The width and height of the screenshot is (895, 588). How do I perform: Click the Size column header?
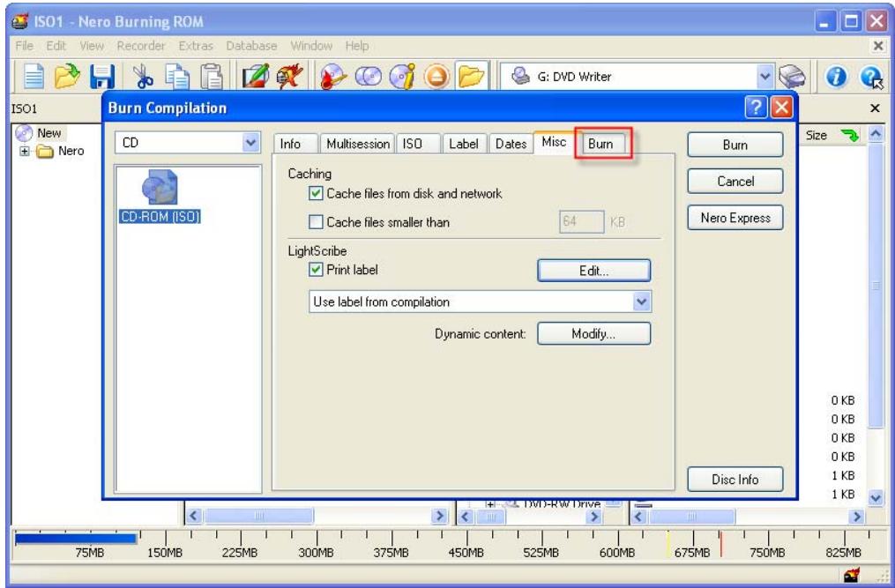click(x=817, y=135)
